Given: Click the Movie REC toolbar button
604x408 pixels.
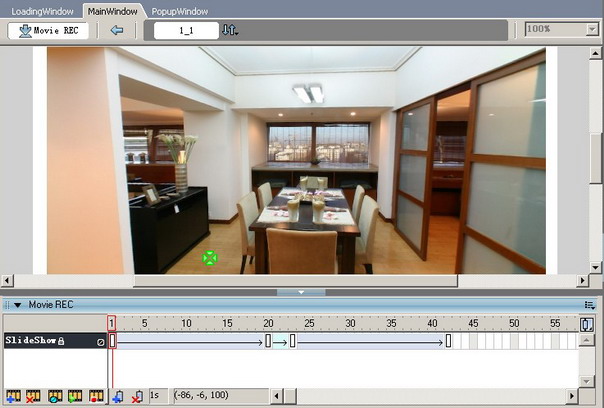Looking at the screenshot, I should (x=48, y=30).
